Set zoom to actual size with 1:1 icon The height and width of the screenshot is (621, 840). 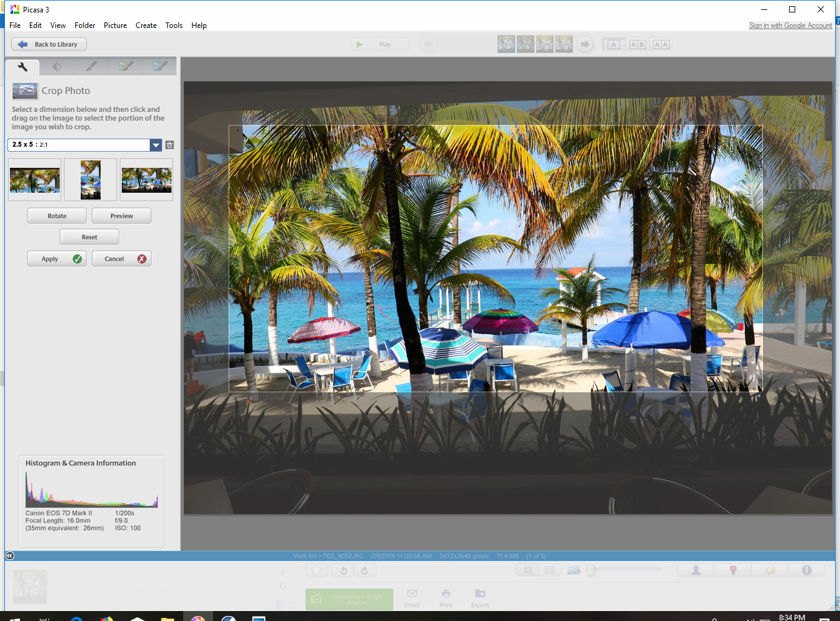tap(550, 569)
